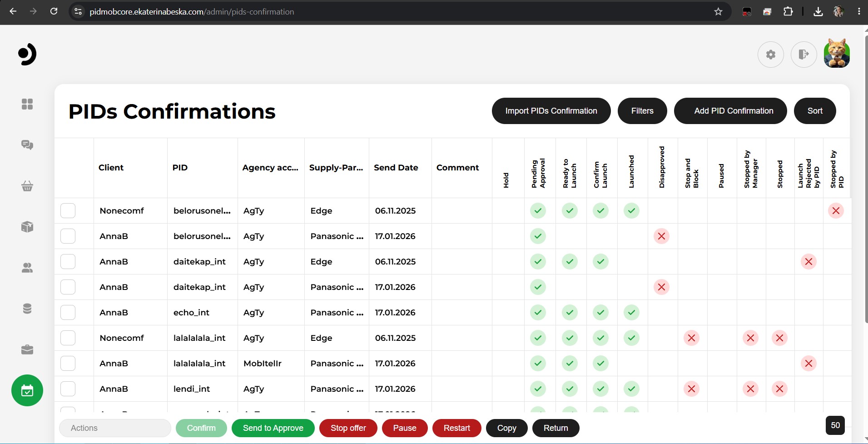The width and height of the screenshot is (868, 444).
Task: Select the AnnaB belorusonel row checkbox
Action: point(68,236)
